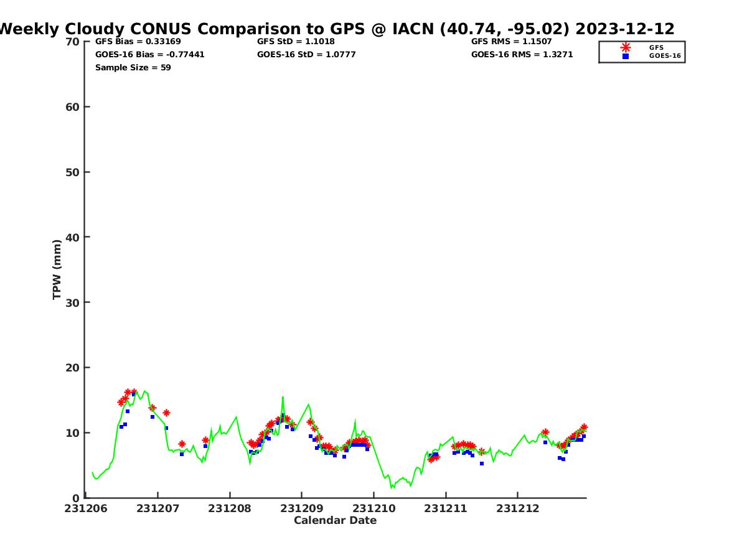Screen dimensions: 747x560
Task: Click the 40 tick on the y-axis
Action: (72, 237)
